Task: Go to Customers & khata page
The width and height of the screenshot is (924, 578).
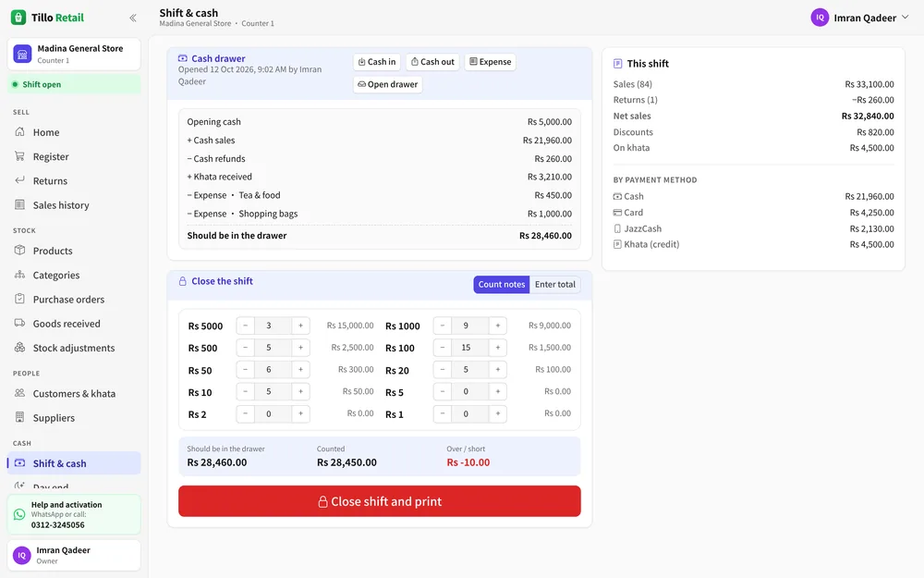Action: 74,393
